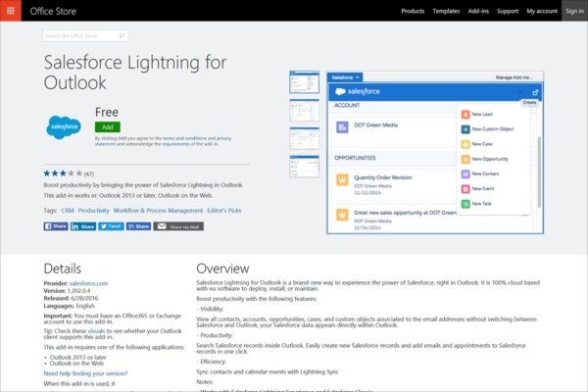Click the large screenshot preview image
Image resolution: width=588 pixels, height=392 pixels.
point(435,152)
